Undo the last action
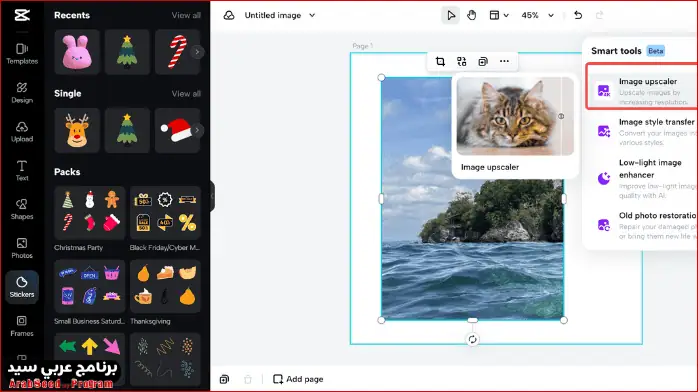Viewport: 698px width, 392px height. [x=578, y=15]
